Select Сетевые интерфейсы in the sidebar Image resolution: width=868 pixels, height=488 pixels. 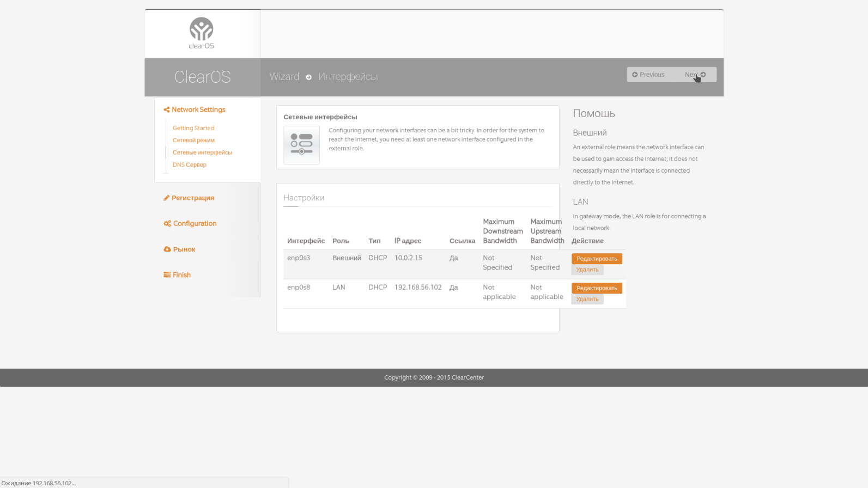click(x=202, y=152)
